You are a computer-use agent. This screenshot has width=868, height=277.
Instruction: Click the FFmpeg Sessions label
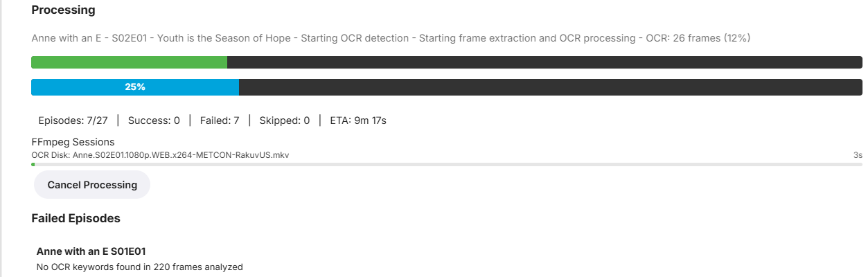(x=73, y=142)
